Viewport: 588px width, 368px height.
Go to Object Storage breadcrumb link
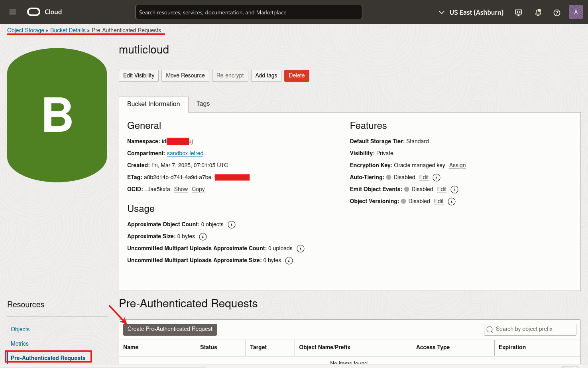coord(26,30)
